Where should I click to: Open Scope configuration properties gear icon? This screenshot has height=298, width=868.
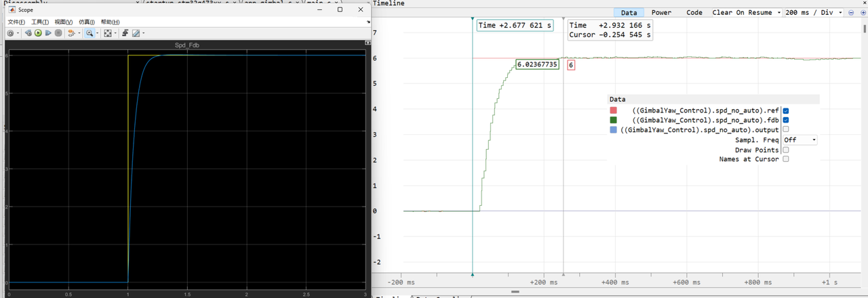(x=10, y=33)
